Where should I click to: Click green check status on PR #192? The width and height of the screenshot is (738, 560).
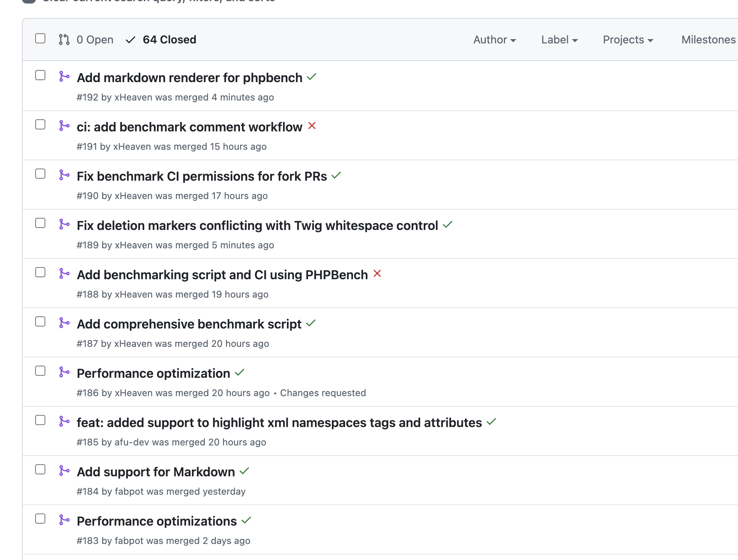coord(312,77)
